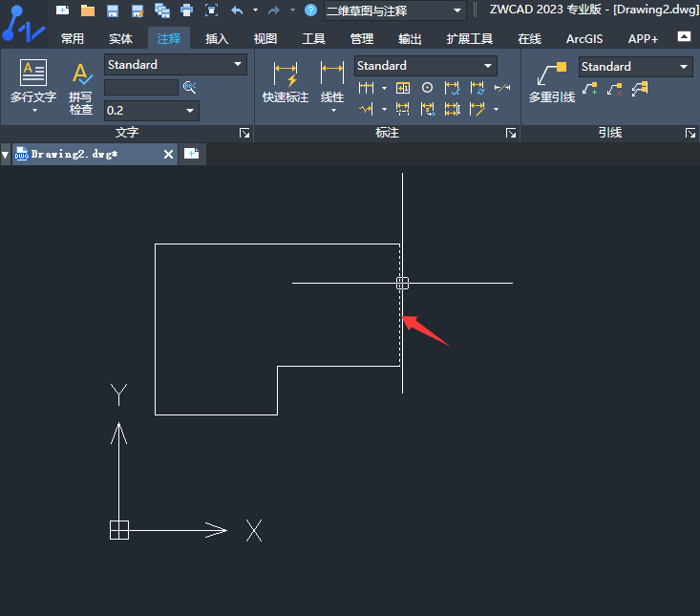Expand the dimension edit dropdown arrow

(x=496, y=110)
